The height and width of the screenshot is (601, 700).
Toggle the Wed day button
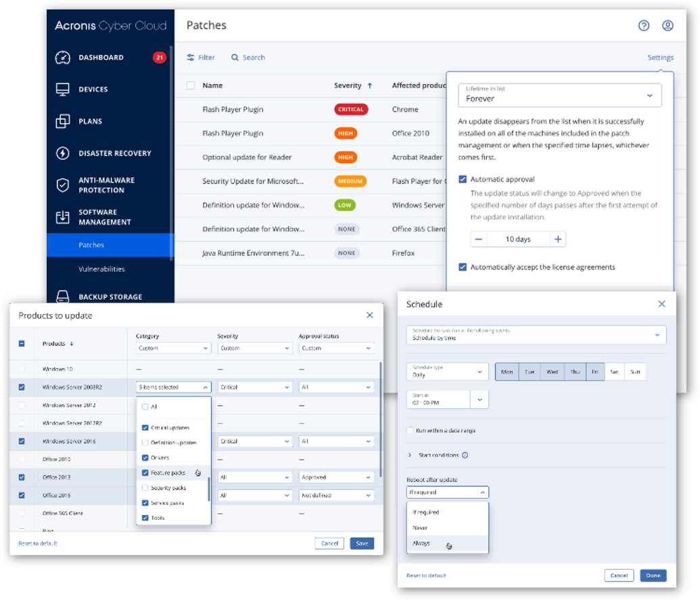pyautogui.click(x=552, y=372)
